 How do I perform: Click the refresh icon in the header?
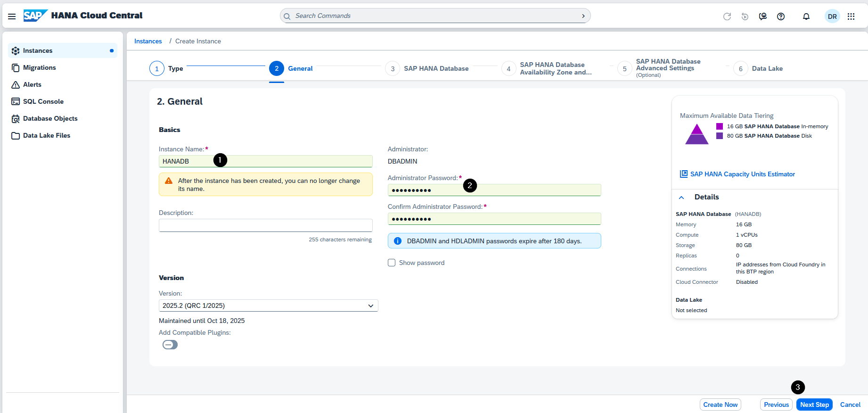coord(727,17)
